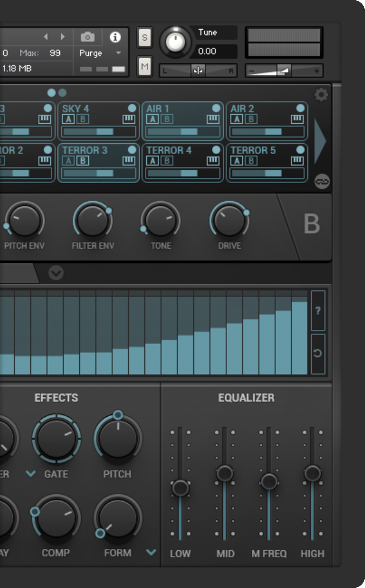Click the MID equalizer slider handle
This screenshot has height=588, width=365.
(x=225, y=473)
